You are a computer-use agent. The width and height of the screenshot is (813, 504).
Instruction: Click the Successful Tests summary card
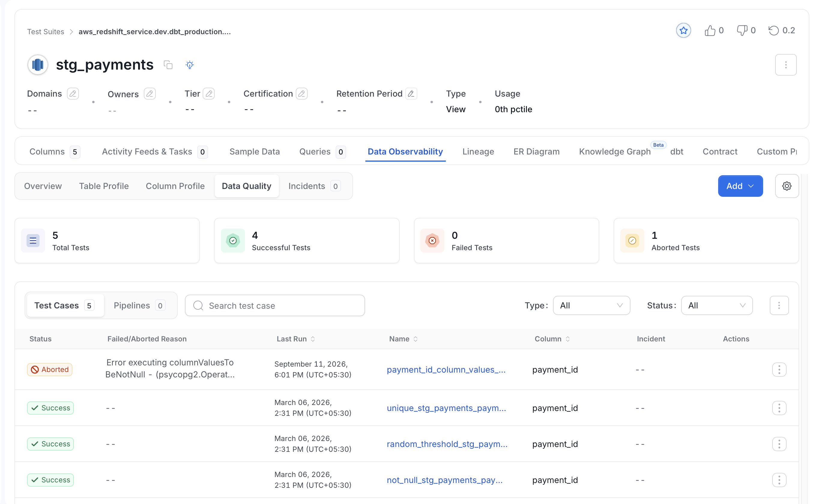307,241
